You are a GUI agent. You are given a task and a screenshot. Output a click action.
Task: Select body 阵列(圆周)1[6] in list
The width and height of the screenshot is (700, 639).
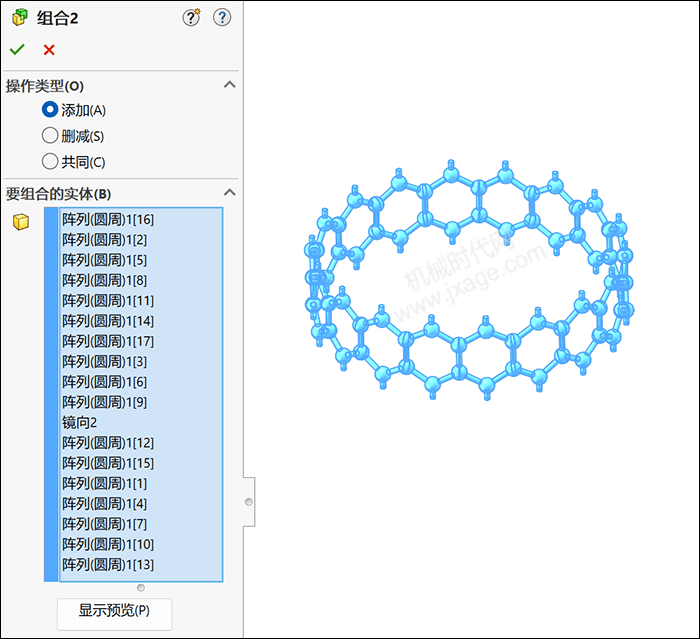click(141, 382)
